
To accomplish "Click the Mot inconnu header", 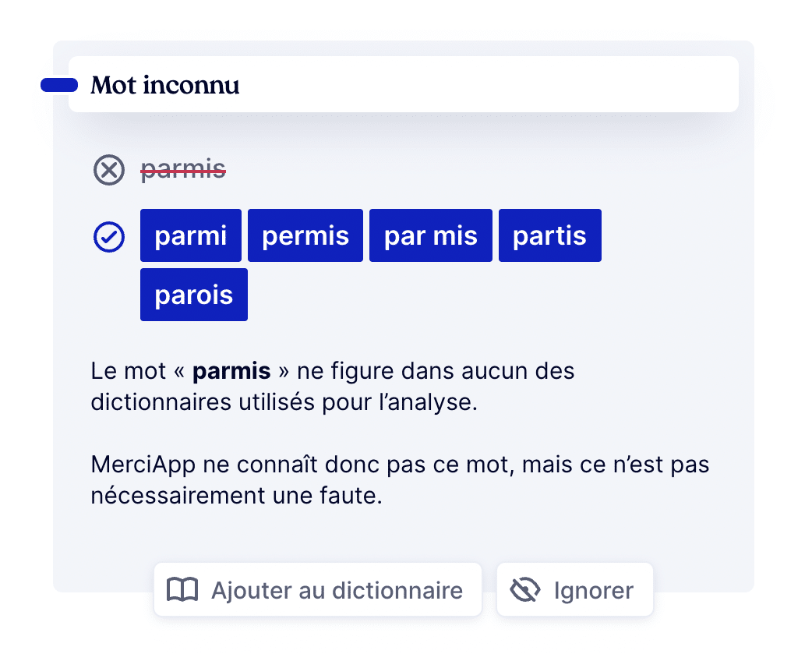I will [x=164, y=84].
